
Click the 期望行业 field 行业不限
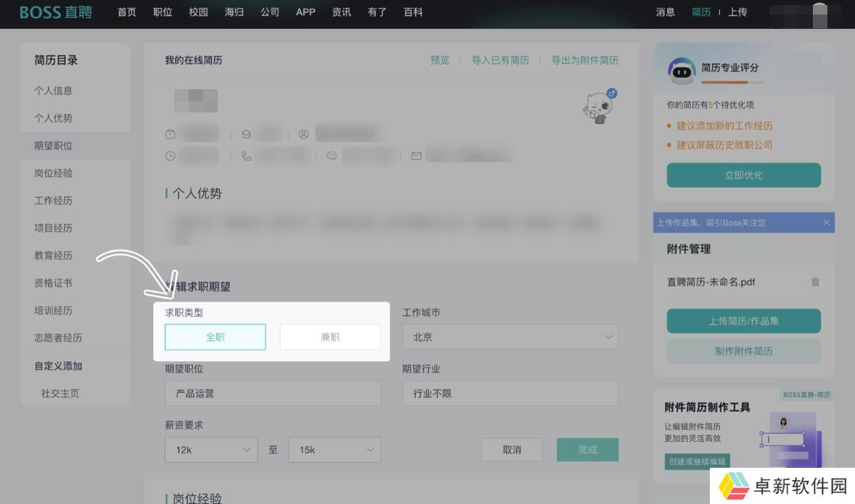pos(510,393)
